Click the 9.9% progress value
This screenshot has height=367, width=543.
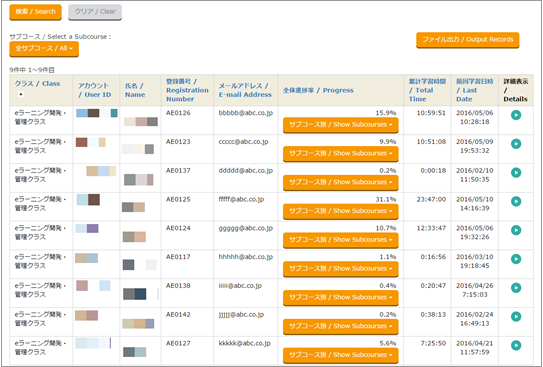pos(388,142)
